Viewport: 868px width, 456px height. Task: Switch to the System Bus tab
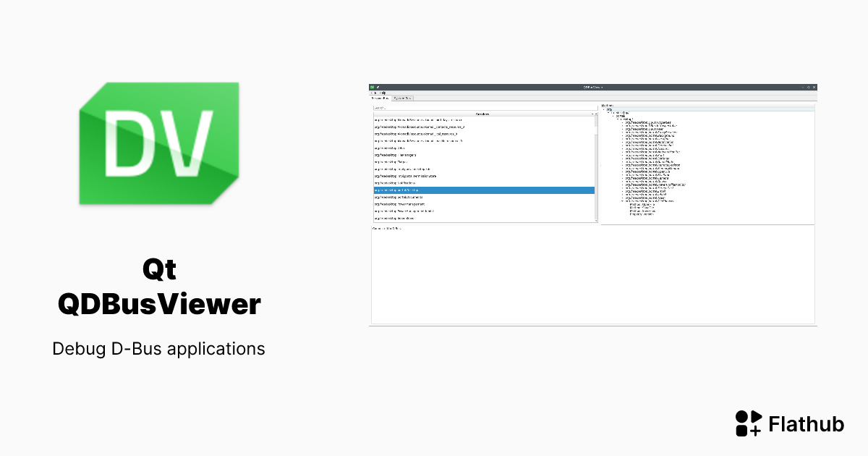[x=403, y=98]
